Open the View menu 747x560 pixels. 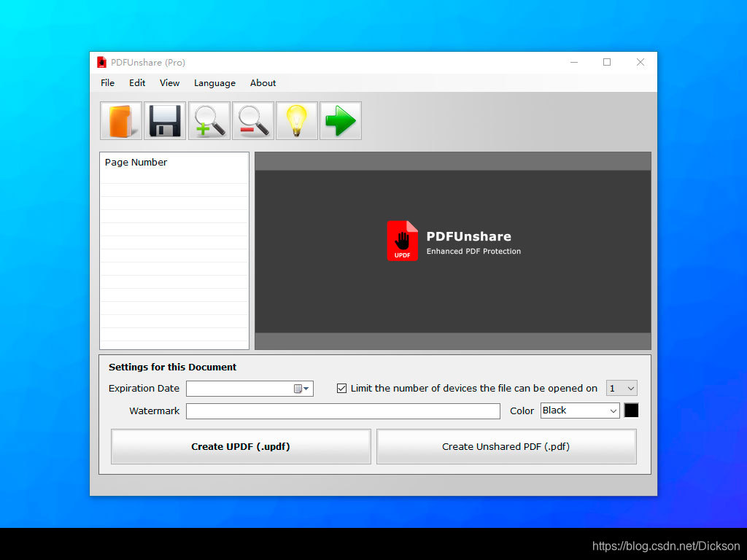pos(169,83)
